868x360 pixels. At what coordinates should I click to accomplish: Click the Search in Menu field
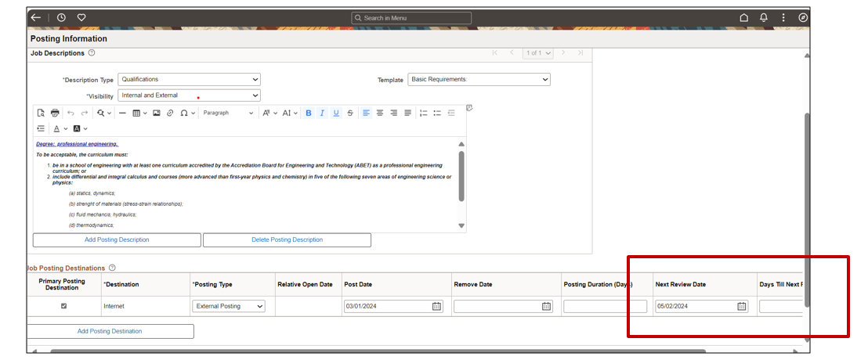(x=411, y=18)
